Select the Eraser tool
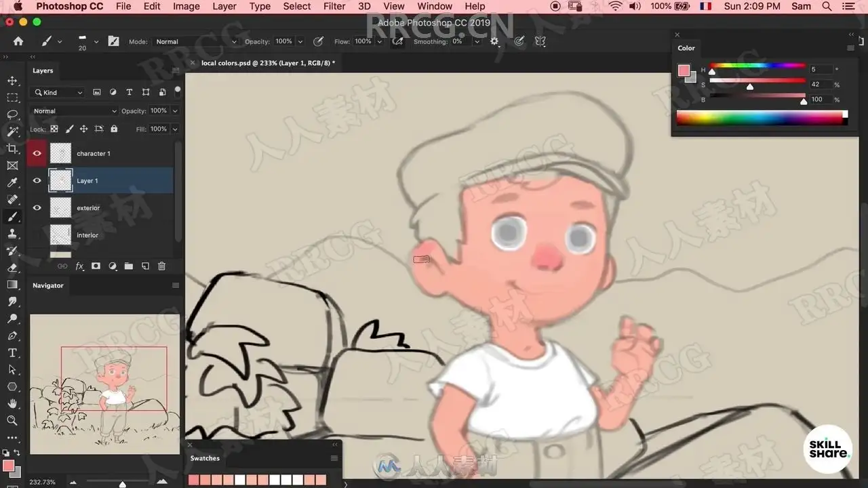Viewport: 868px width, 488px height. coord(12,268)
